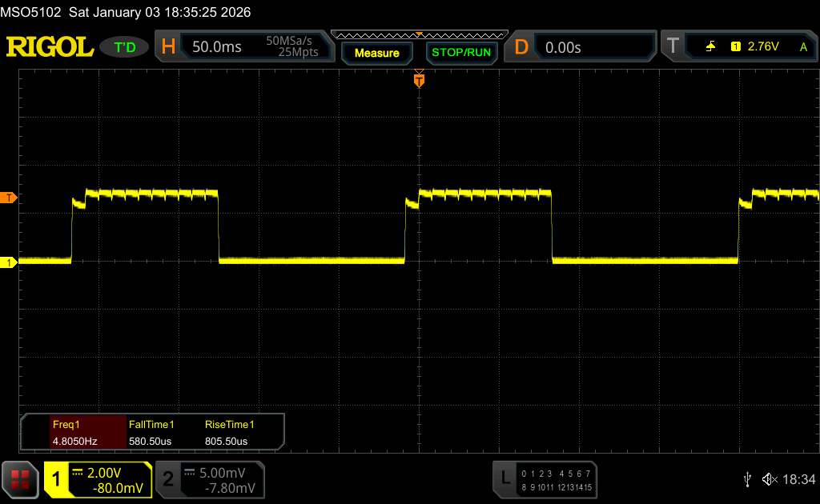Image resolution: width=820 pixels, height=504 pixels.
Task: Toggle acquisition with the STOP/RUN button
Action: click(x=460, y=53)
